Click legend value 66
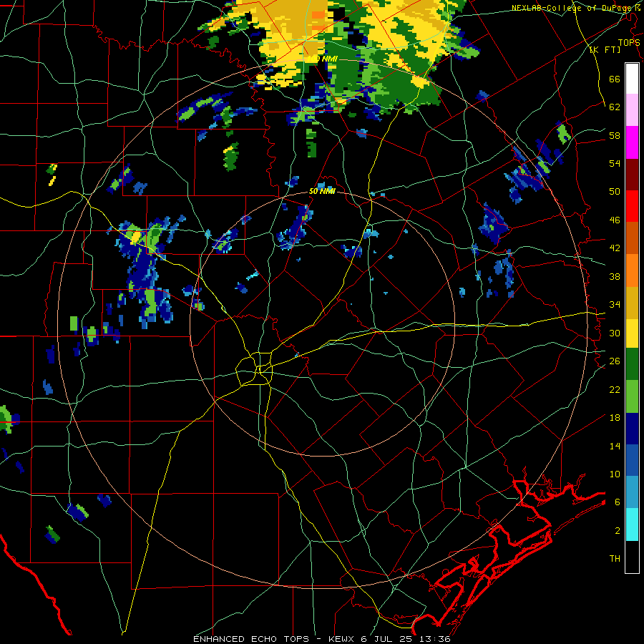 (x=615, y=79)
